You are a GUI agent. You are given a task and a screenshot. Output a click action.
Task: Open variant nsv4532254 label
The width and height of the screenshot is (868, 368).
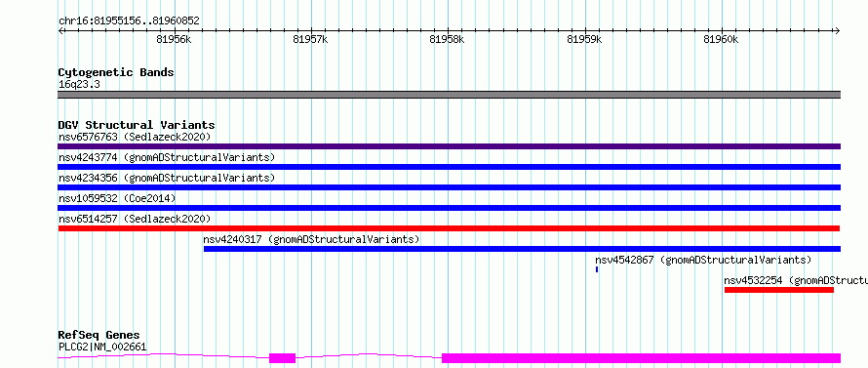coord(796,280)
